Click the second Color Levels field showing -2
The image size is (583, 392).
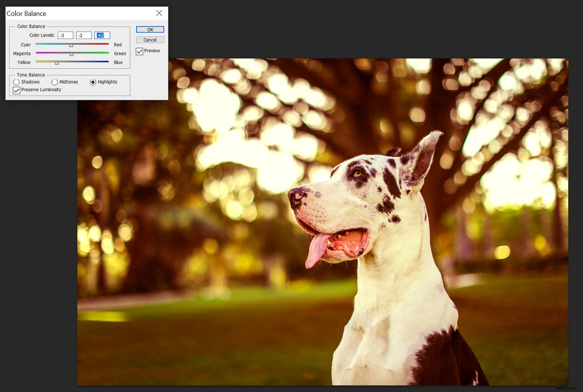pyautogui.click(x=84, y=35)
